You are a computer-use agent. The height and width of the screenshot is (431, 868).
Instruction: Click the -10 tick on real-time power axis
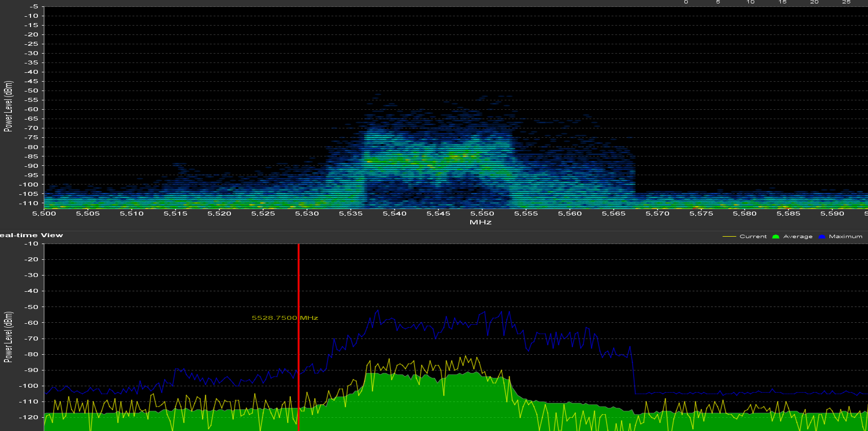coord(32,244)
